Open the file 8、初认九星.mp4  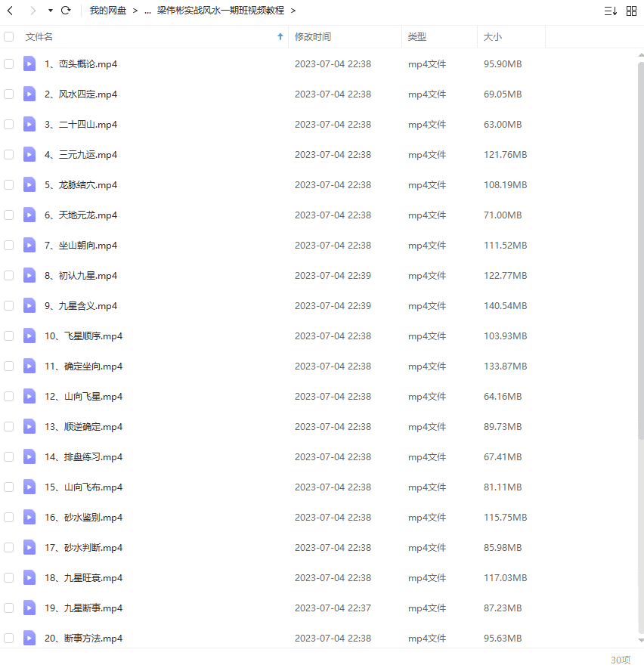pos(88,276)
